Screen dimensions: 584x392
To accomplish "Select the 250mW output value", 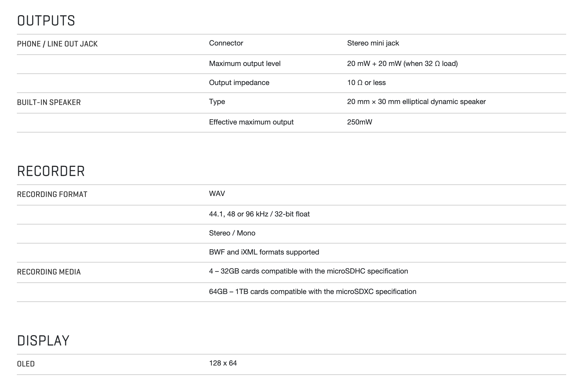I will pos(360,122).
